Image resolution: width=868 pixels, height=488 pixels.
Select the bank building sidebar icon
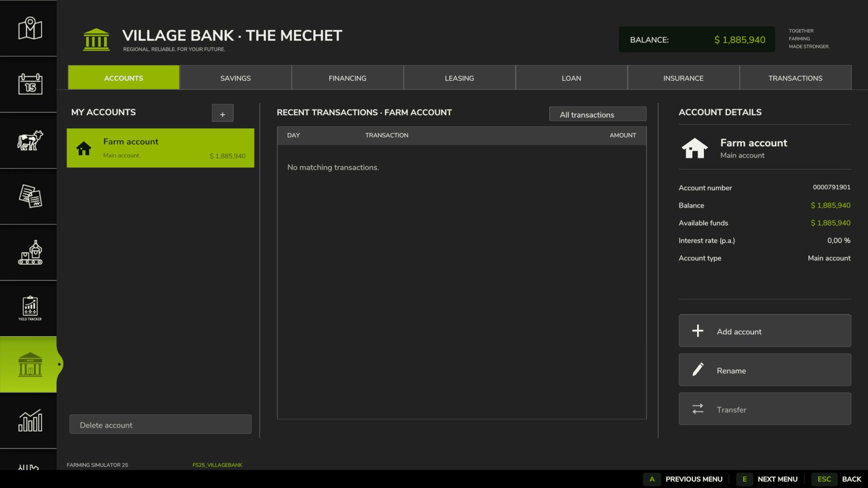[x=30, y=364]
